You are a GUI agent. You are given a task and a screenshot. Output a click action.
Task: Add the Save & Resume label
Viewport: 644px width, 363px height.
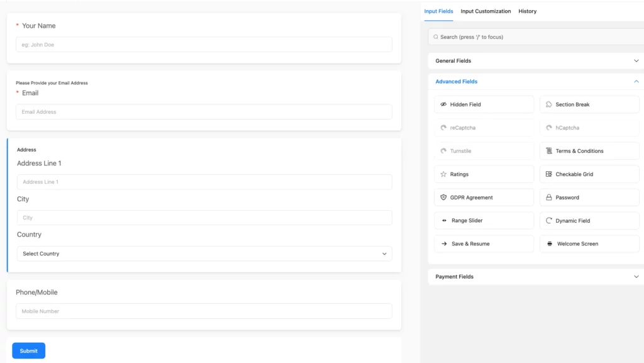[470, 244]
